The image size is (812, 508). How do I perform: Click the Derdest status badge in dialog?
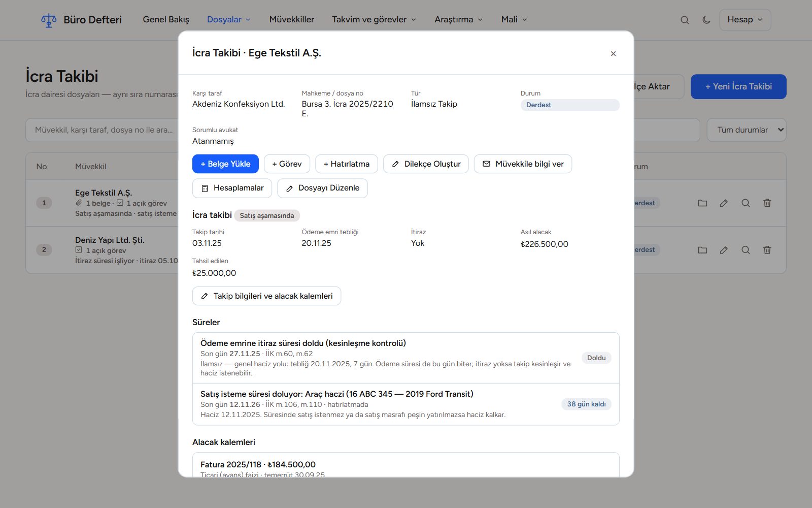(x=570, y=105)
